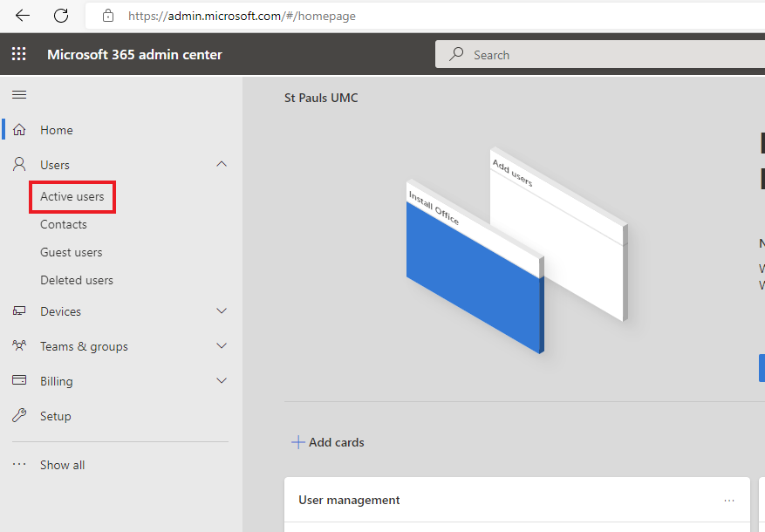Reload the page with refresh icon

click(x=61, y=16)
